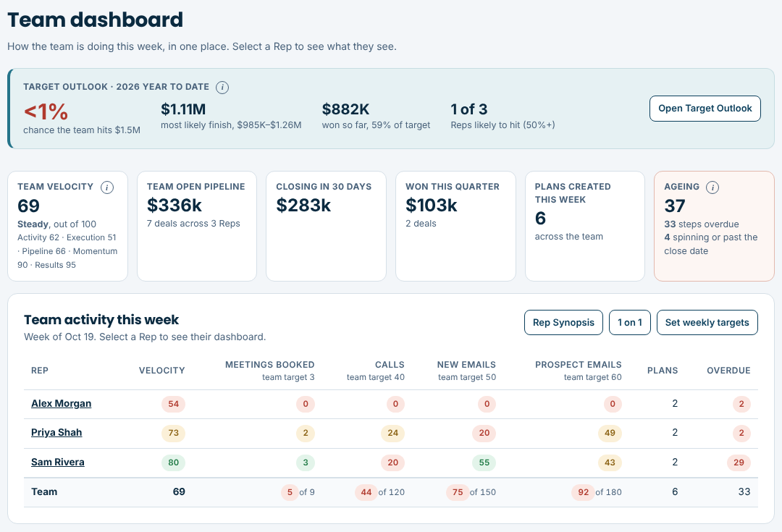This screenshot has height=532, width=782.
Task: Click the Team Velocity score 69 in card
Action: tap(28, 206)
